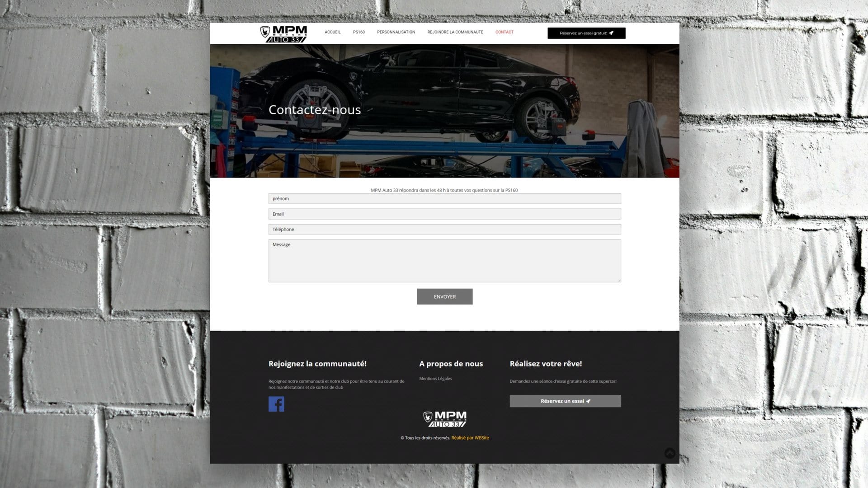This screenshot has height=488, width=868.
Task: Open the 'Réalisé par WBSite' link
Action: [470, 438]
